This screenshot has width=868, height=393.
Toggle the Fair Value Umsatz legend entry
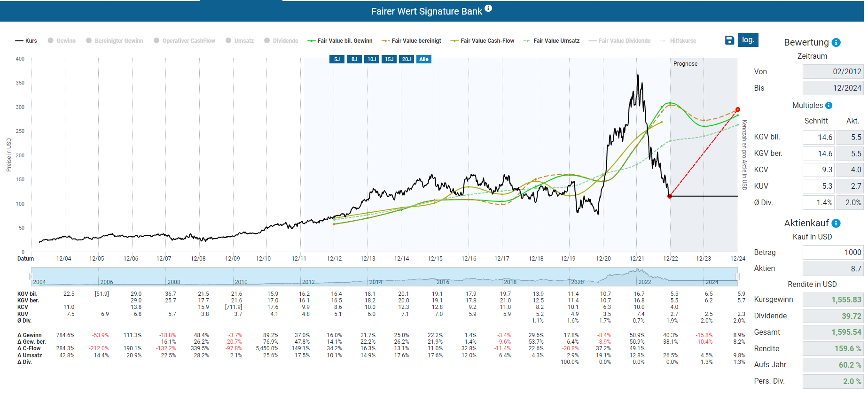[x=552, y=41]
